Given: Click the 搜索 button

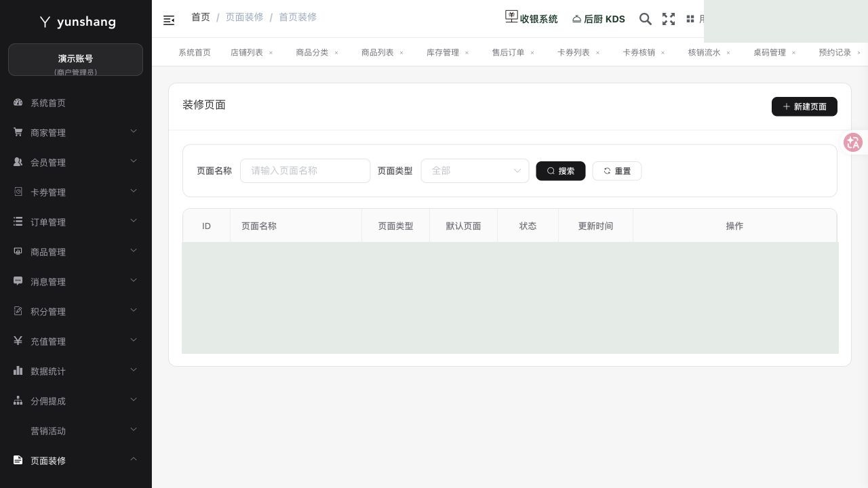Looking at the screenshot, I should [561, 171].
